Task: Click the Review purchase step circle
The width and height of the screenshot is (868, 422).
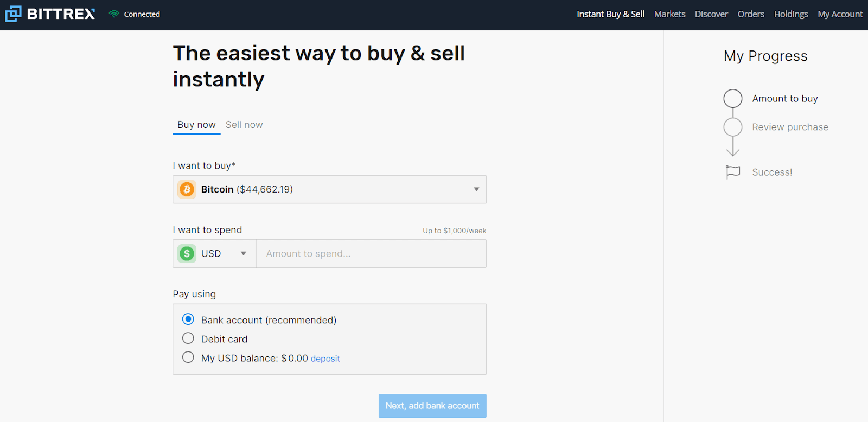Action: point(733,127)
